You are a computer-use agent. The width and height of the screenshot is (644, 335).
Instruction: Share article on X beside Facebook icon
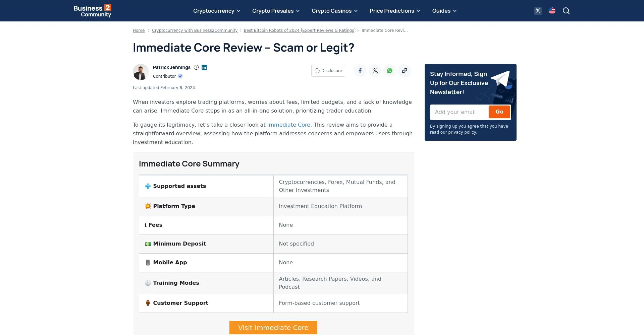(x=375, y=71)
